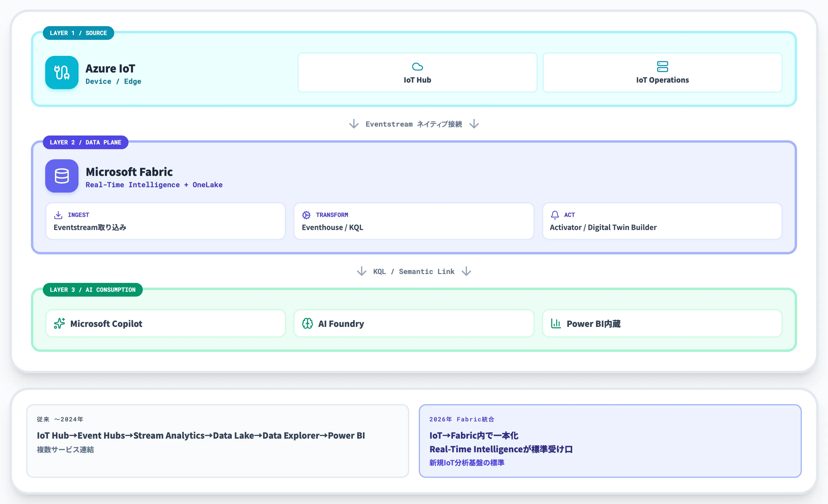
Task: Select the INGEST label
Action: click(79, 215)
